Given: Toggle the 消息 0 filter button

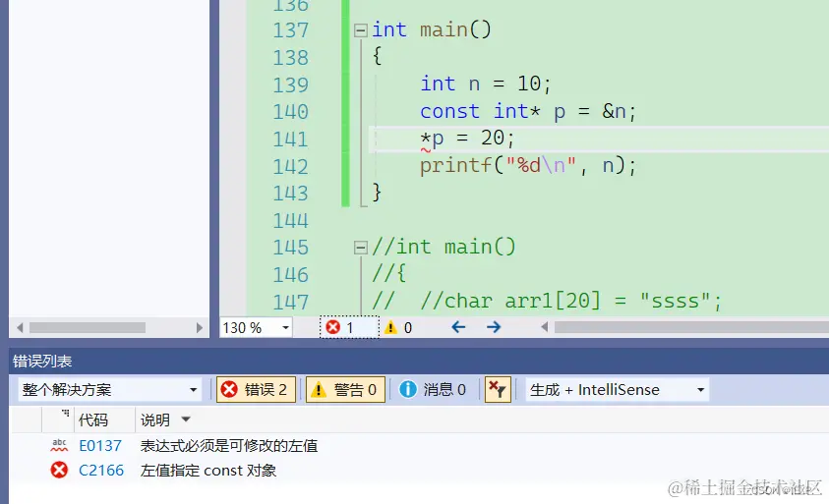Looking at the screenshot, I should click(x=433, y=390).
